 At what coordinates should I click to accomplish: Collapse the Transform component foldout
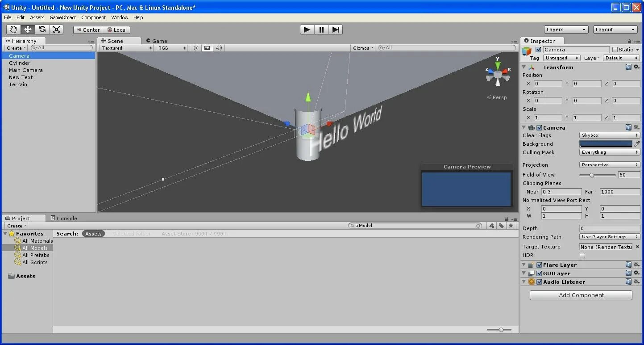point(524,67)
